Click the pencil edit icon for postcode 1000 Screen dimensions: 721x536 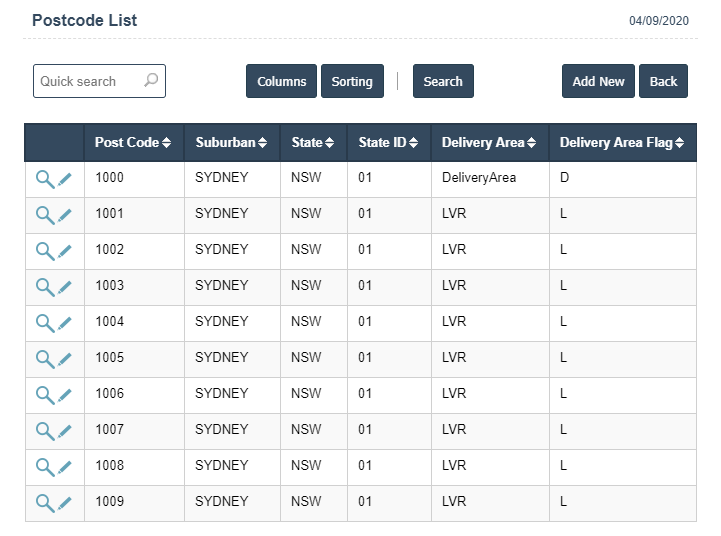pos(65,179)
